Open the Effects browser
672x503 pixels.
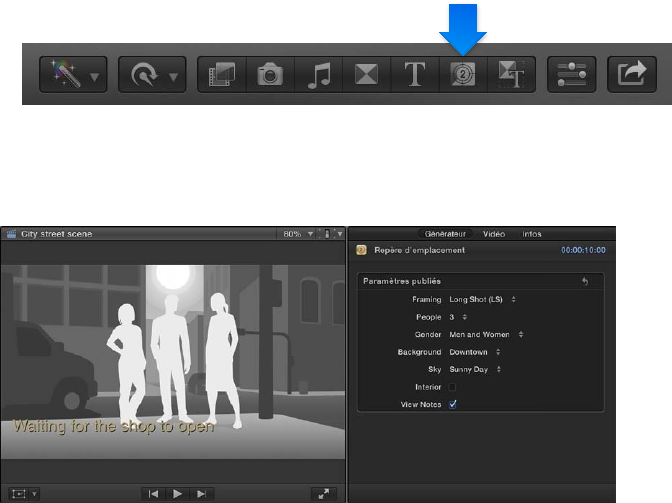point(221,74)
